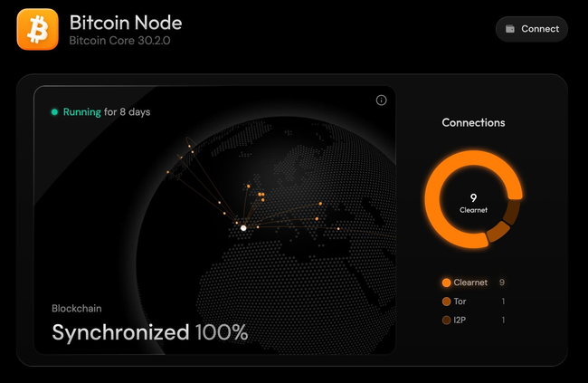
Task: Click the green Running status dot
Action: point(54,112)
